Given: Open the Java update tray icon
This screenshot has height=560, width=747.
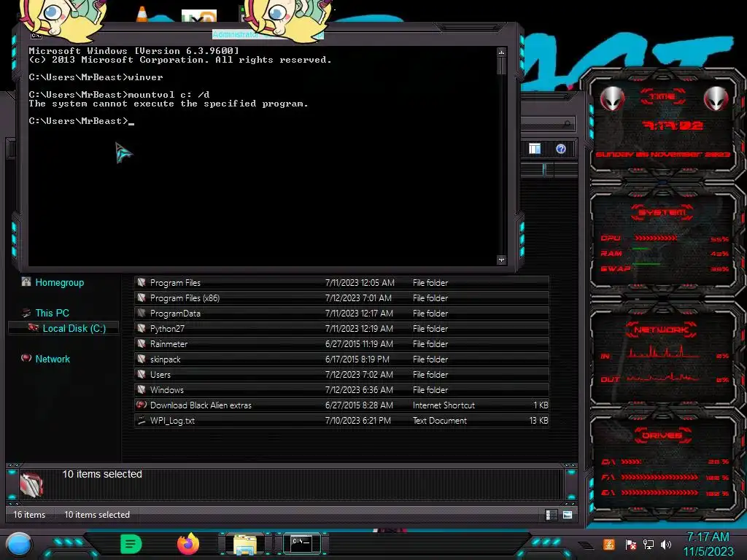Looking at the screenshot, I should [608, 544].
